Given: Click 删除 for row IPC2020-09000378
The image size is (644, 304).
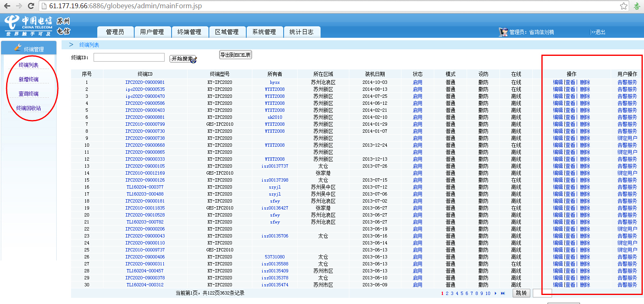Looking at the screenshot, I should click(x=585, y=278).
